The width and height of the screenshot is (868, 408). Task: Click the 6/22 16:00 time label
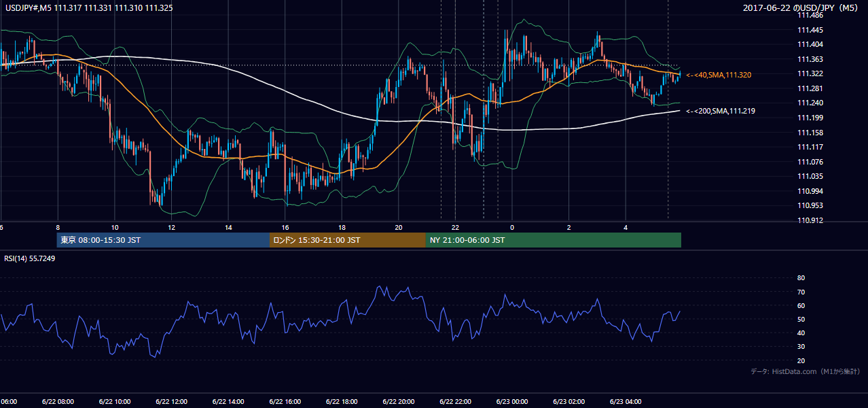click(285, 402)
